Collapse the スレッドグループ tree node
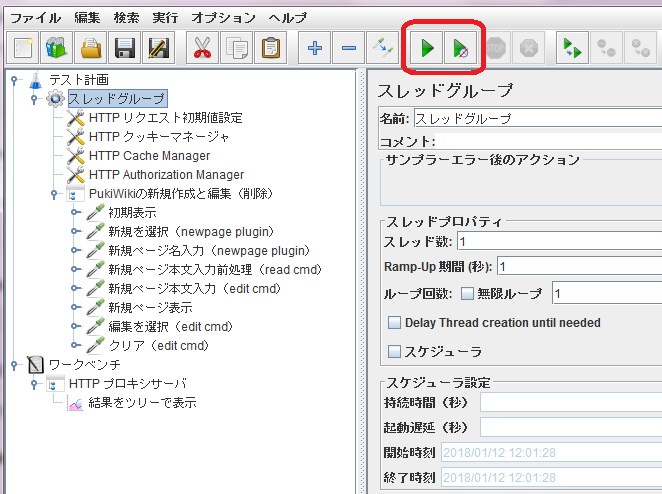Viewport: 662px width, 494px height. [x=33, y=99]
